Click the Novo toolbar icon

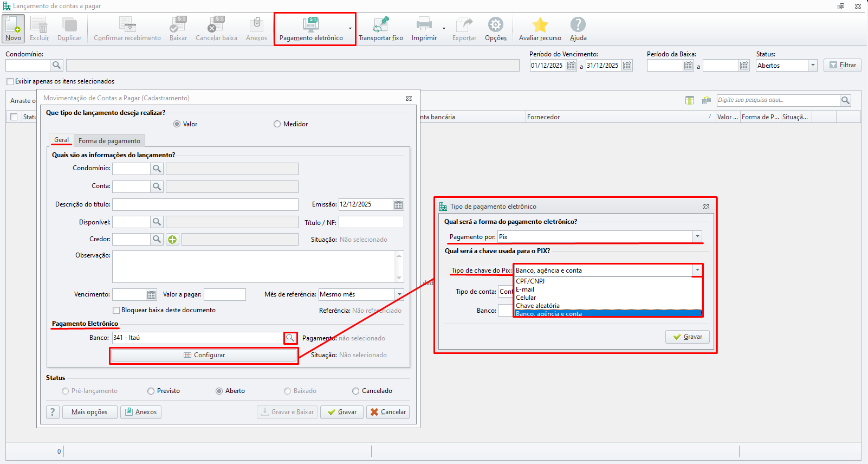(x=14, y=26)
